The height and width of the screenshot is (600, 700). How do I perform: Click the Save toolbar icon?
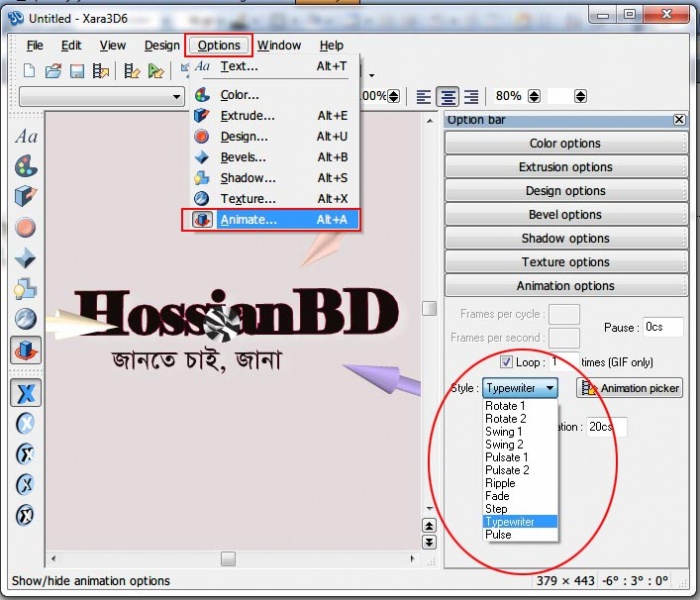point(77,71)
